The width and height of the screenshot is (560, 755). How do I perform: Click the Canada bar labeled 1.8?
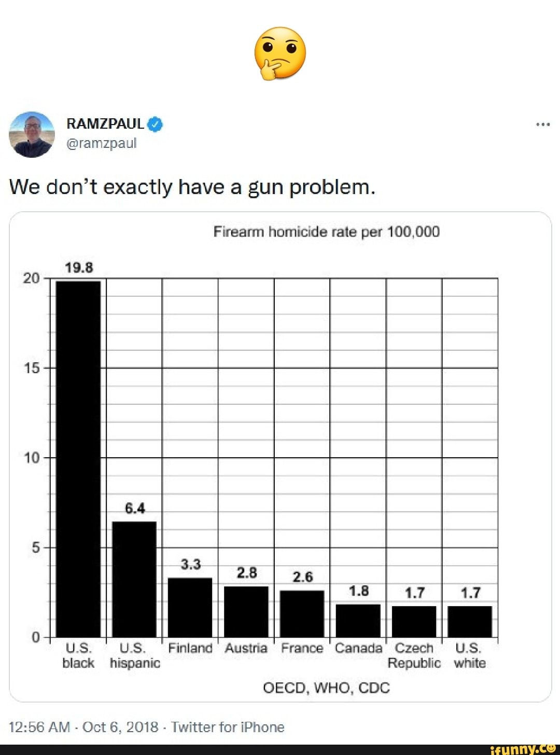[x=358, y=621]
